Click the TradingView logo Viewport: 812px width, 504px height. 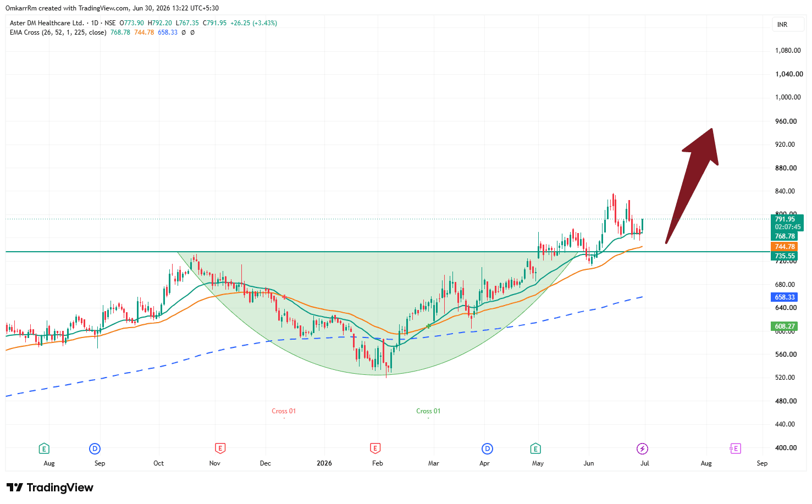pos(50,488)
